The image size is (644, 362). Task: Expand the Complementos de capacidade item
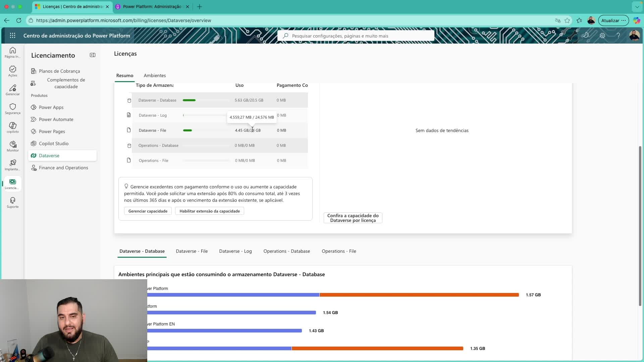pyautogui.click(x=66, y=83)
